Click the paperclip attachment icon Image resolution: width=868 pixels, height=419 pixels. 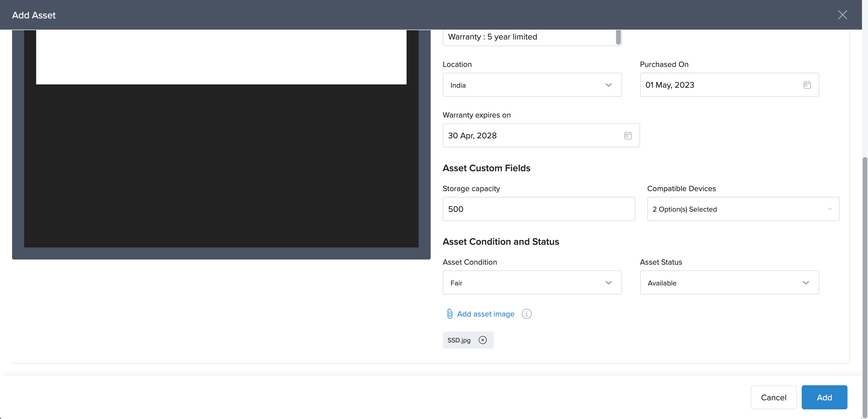[x=449, y=314]
